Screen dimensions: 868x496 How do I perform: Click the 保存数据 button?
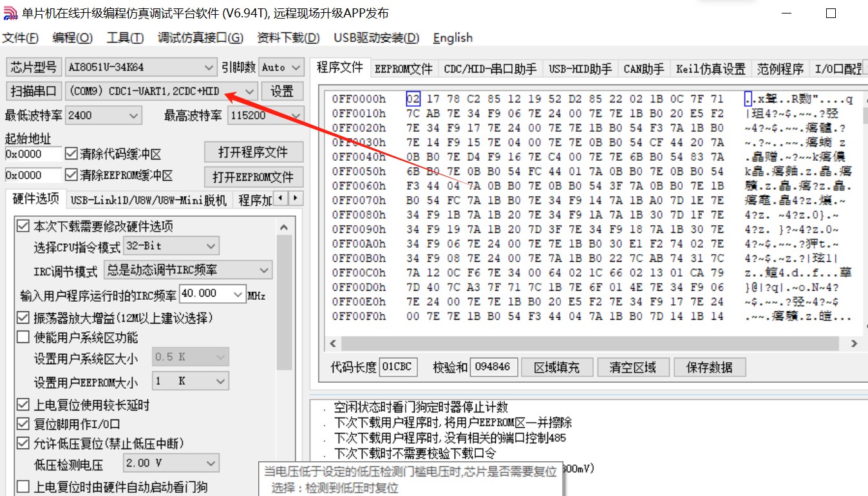click(709, 367)
